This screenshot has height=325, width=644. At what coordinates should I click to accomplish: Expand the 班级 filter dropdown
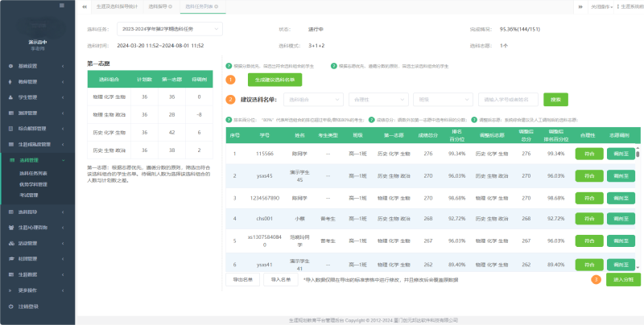pos(442,100)
